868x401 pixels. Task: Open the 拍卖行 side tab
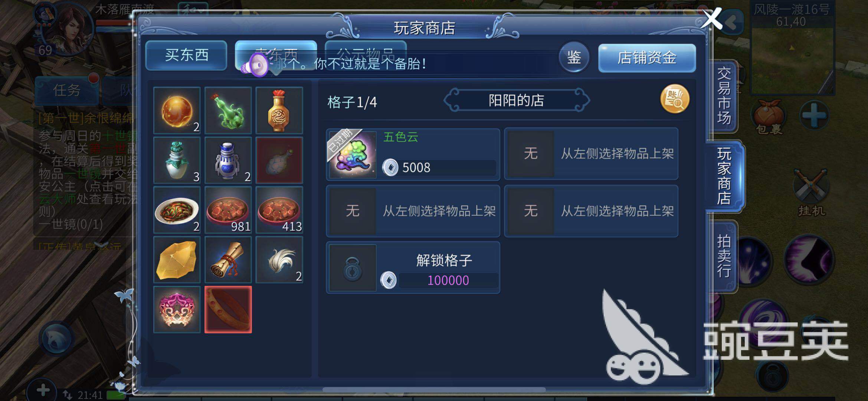coord(724,256)
